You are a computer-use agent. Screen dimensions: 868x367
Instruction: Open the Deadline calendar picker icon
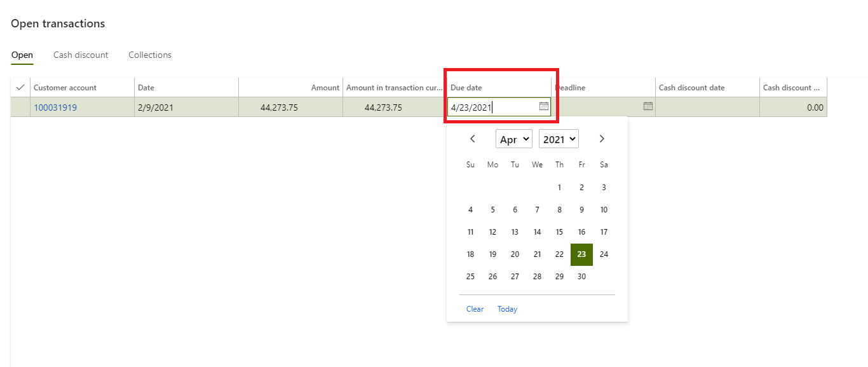coord(648,106)
